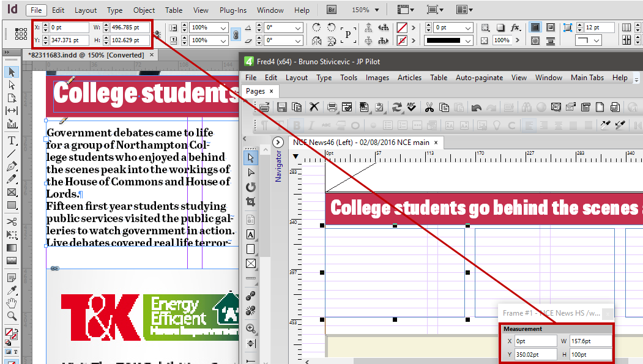Select the arrow pointer tool in Fred4 toolbox

tap(251, 158)
